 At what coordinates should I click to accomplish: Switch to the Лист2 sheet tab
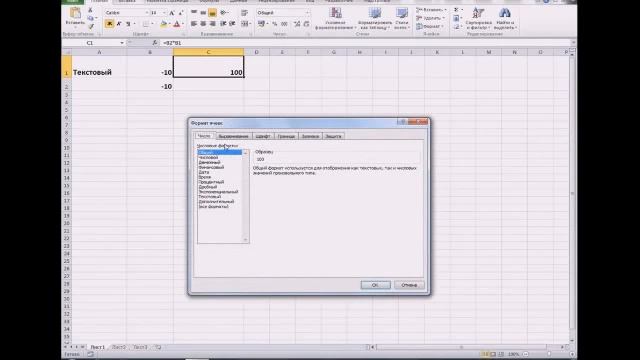coord(119,347)
